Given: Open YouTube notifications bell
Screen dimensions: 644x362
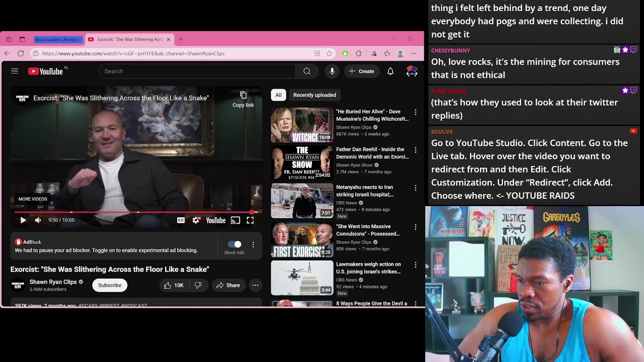Looking at the screenshot, I should click(x=390, y=71).
